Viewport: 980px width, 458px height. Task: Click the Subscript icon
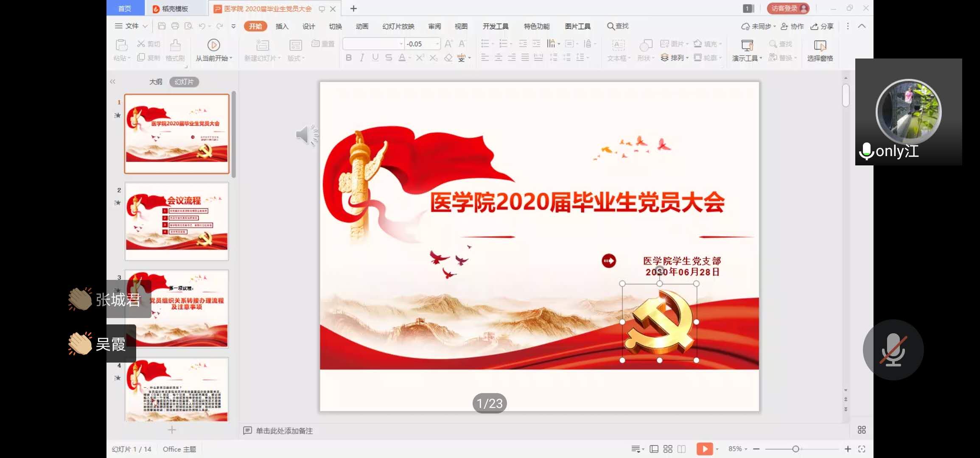click(x=433, y=57)
